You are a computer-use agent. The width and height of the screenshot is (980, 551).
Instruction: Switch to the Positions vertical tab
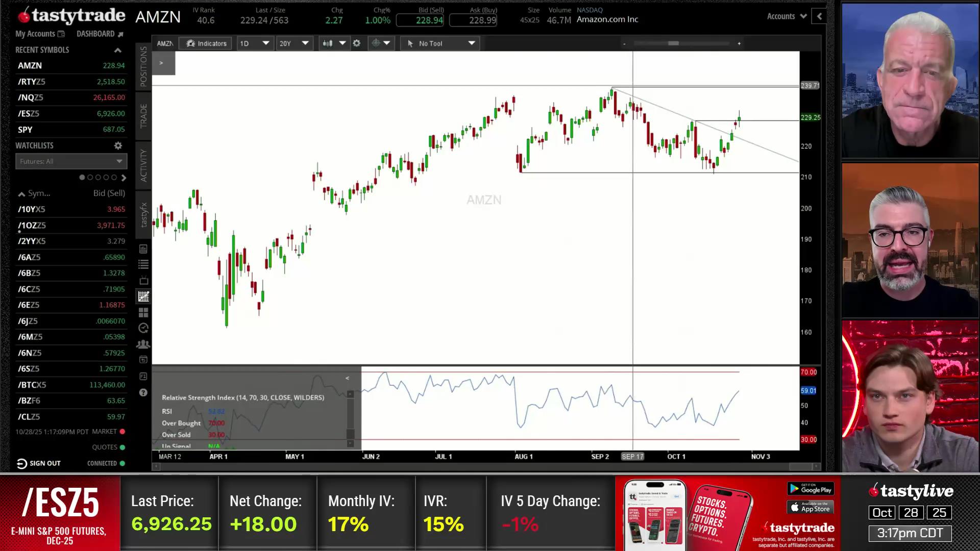click(143, 66)
